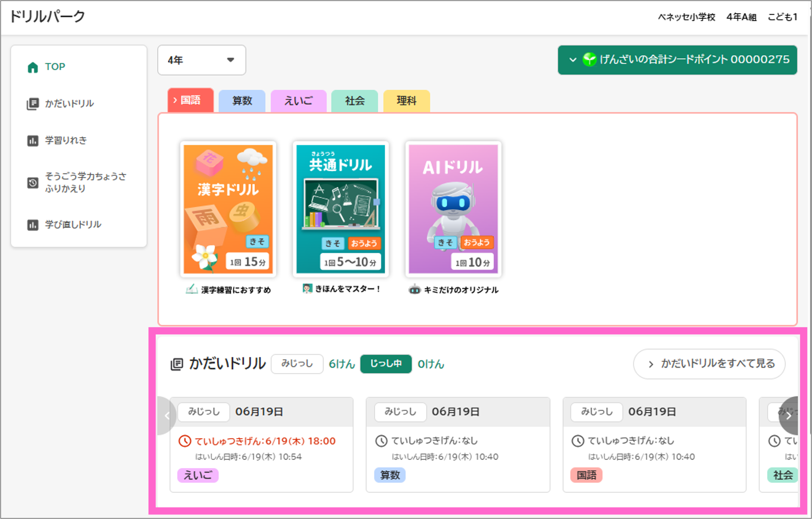
Task: Click the 算数 subject tag on card
Action: [x=390, y=475]
